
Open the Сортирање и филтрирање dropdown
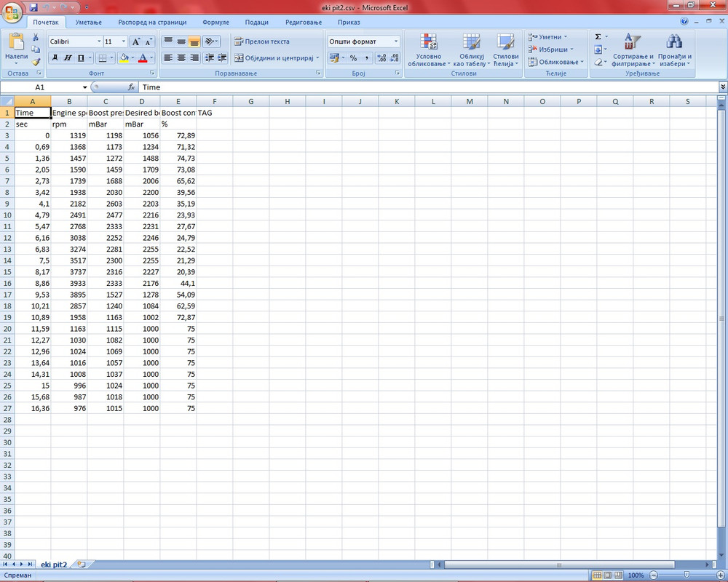click(633, 50)
